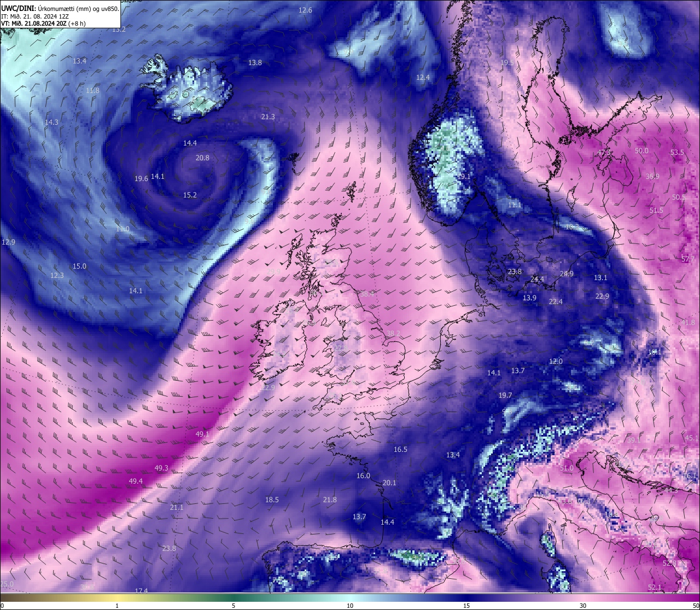
Task: Click the colorbar label 1
Action: coord(117,606)
